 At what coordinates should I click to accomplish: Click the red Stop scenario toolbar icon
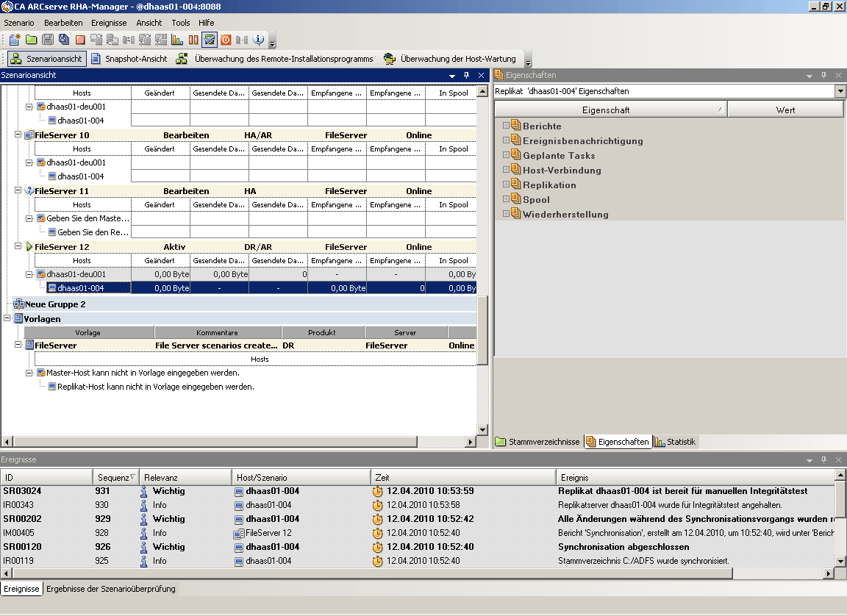click(80, 40)
